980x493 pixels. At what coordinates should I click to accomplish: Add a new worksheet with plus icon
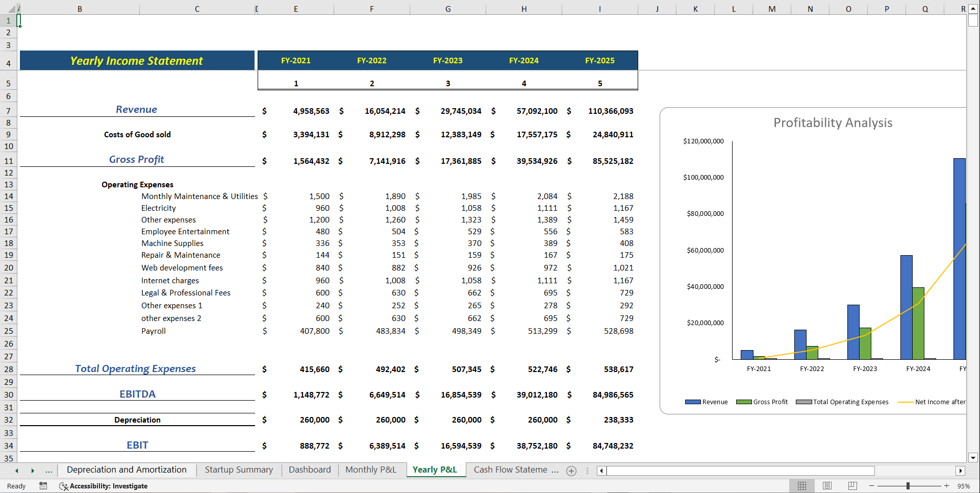pyautogui.click(x=571, y=471)
